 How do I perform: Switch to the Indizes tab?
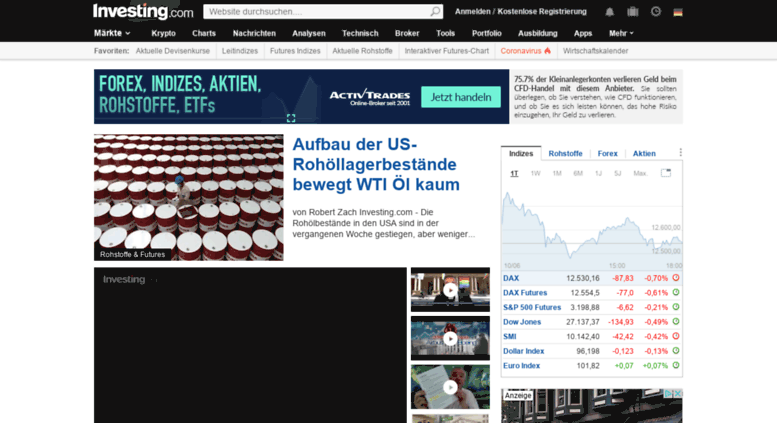[521, 154]
